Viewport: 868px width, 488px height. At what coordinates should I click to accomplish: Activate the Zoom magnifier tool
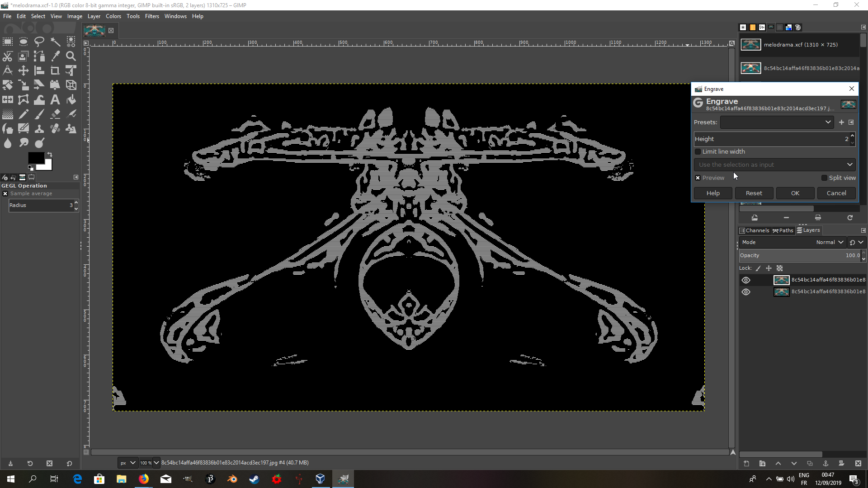tap(71, 56)
